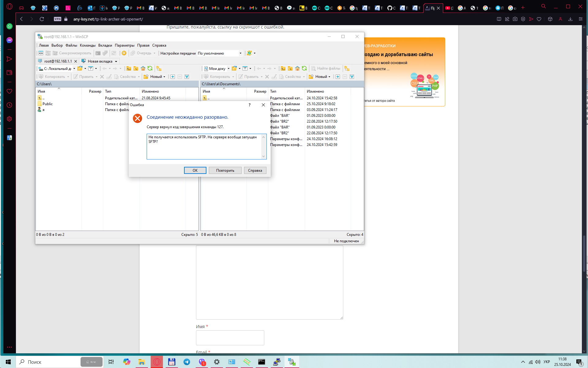Open the 'Команды' menu
Screen dimensions: 588x368
(x=88, y=45)
